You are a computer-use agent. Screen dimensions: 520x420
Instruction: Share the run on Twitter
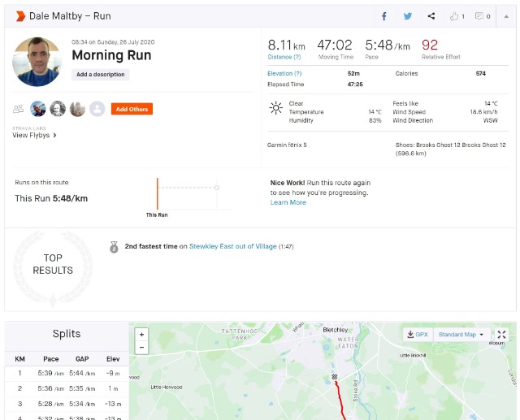tap(408, 15)
